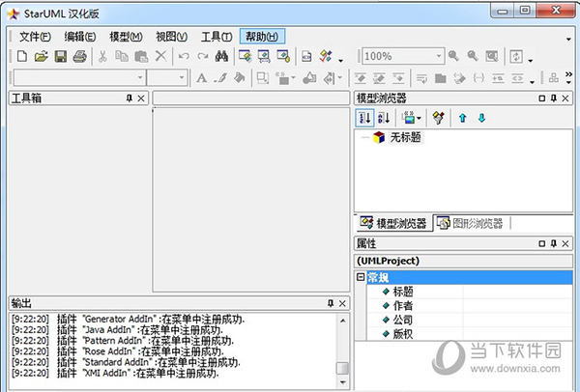Screen dimensions: 580x392
Task: Pin the 模型浏览器 panel
Action: [554, 98]
